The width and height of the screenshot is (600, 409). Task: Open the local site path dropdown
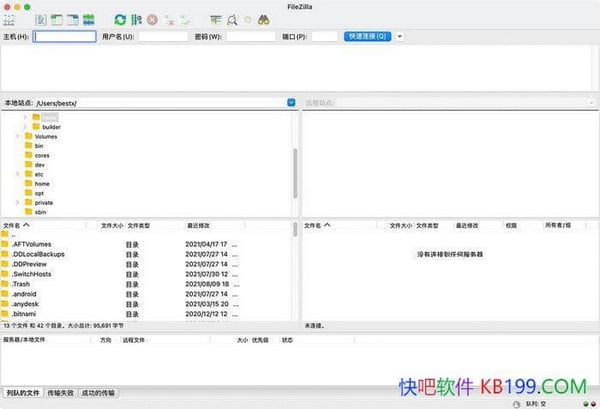[x=291, y=102]
